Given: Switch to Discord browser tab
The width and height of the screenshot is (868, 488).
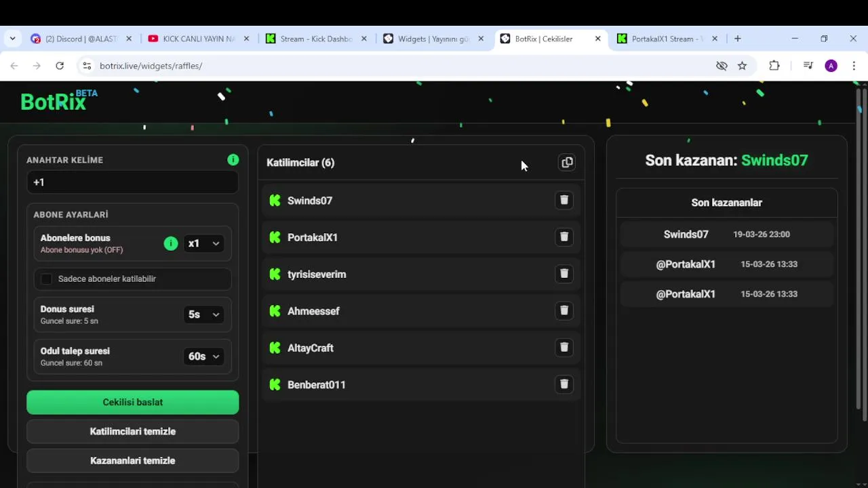Looking at the screenshot, I should point(81,39).
